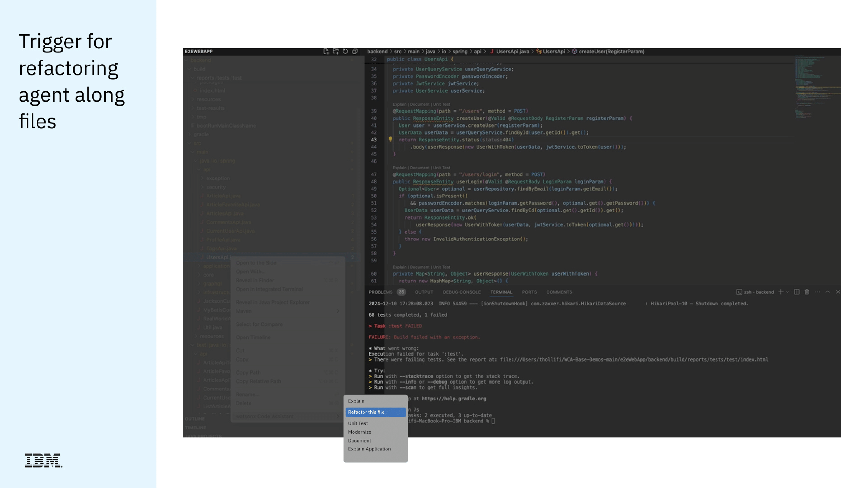Click help.gradle.org link in terminal
868x488 pixels.
(454, 398)
